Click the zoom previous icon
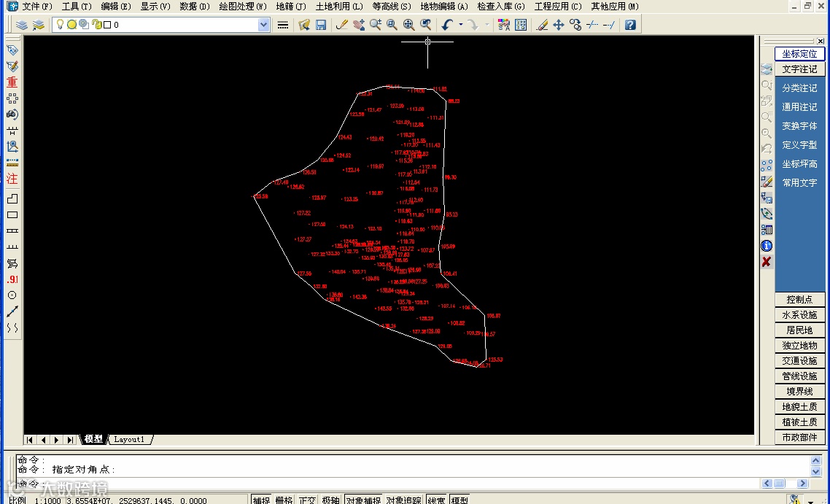 pos(426,25)
